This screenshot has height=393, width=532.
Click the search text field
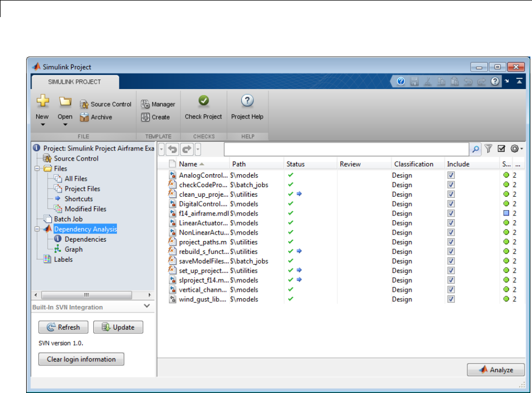tap(346, 149)
